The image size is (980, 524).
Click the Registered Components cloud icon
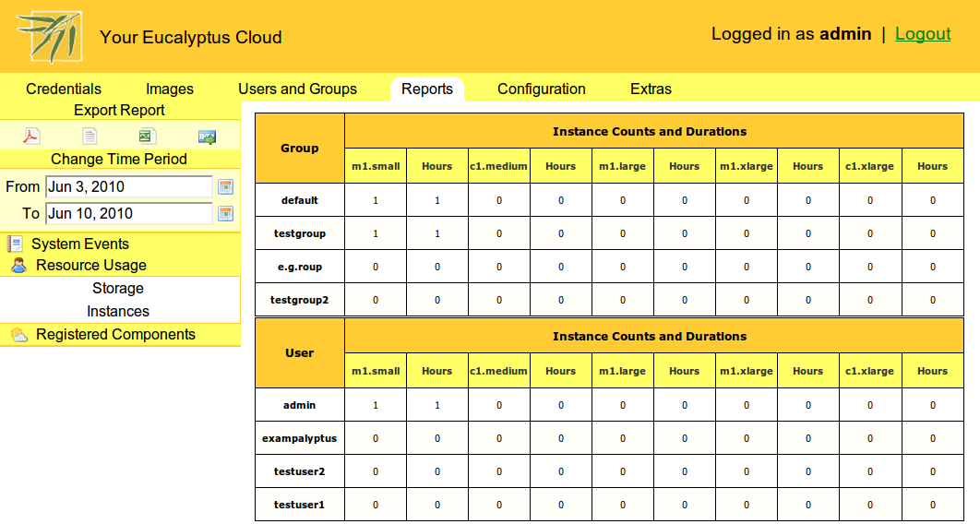tap(18, 335)
